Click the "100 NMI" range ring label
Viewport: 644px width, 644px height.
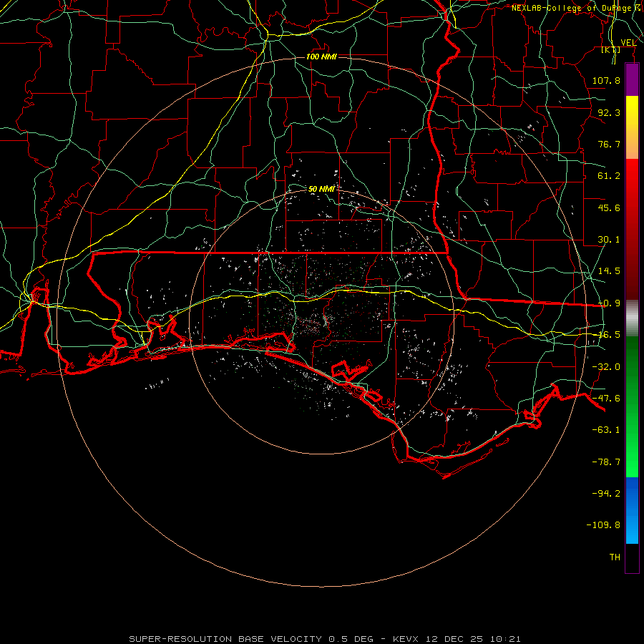(321, 57)
